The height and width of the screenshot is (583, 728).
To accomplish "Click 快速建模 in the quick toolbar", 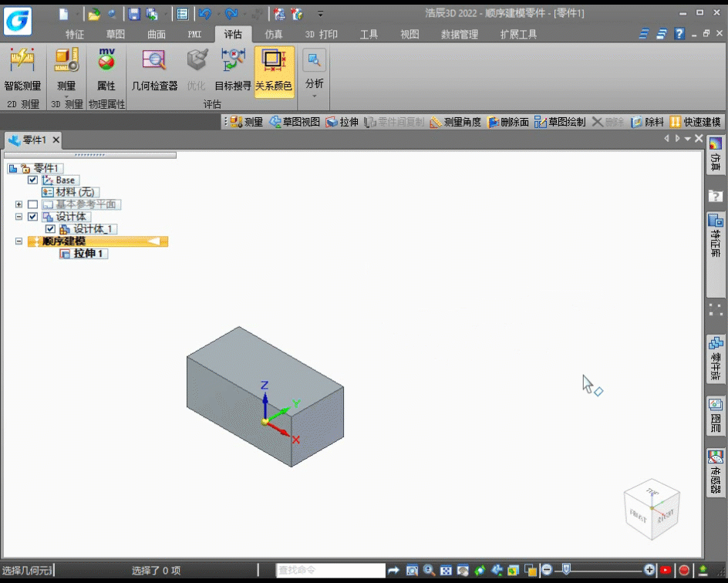I will click(x=695, y=122).
